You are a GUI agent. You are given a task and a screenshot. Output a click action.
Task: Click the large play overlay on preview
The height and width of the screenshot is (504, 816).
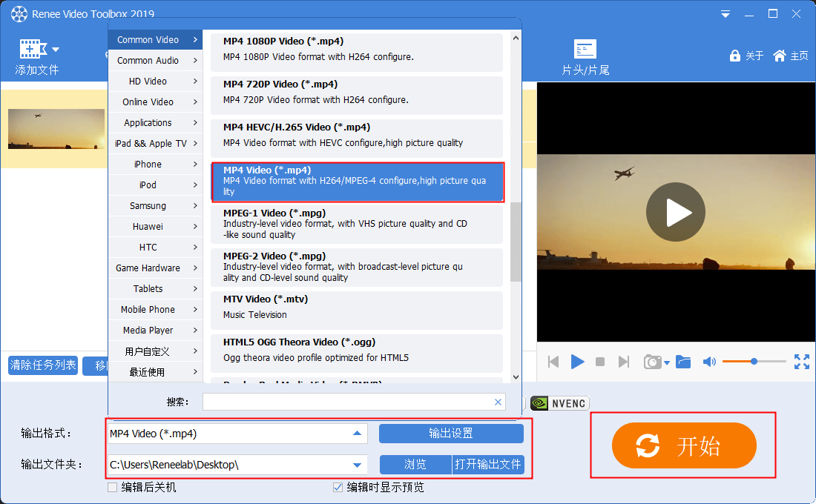pyautogui.click(x=676, y=212)
